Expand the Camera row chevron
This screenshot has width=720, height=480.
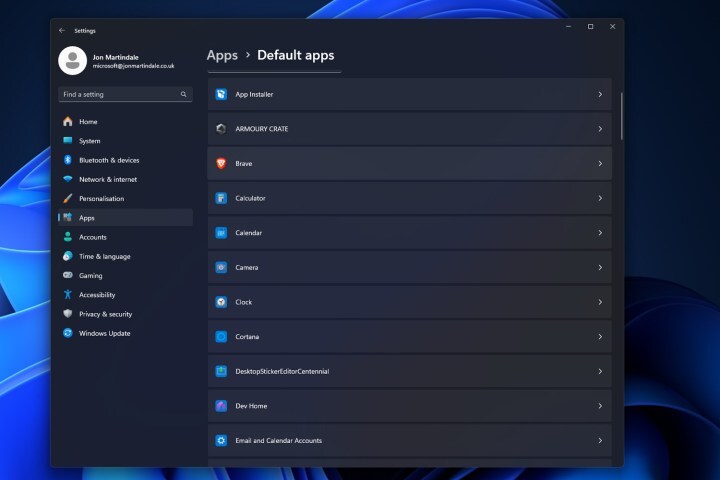pos(600,267)
